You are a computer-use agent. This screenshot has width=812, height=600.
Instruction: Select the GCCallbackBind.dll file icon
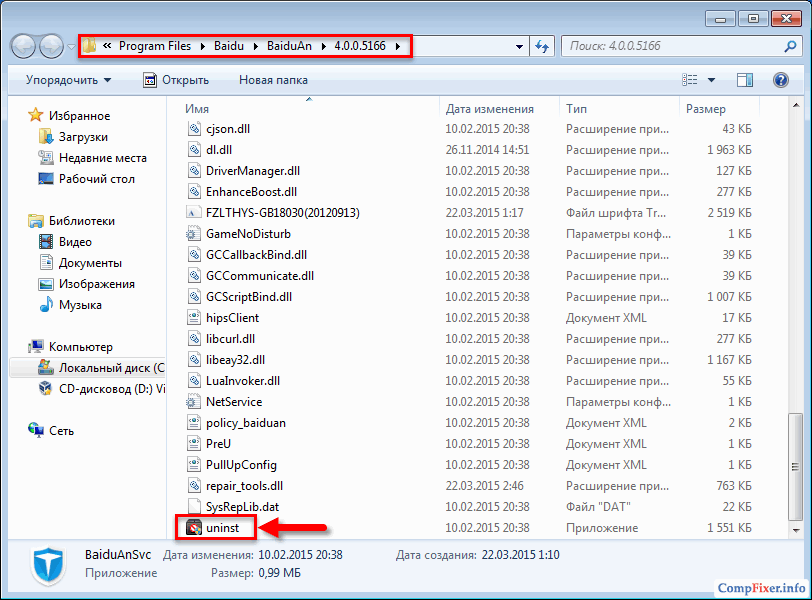pyautogui.click(x=194, y=255)
